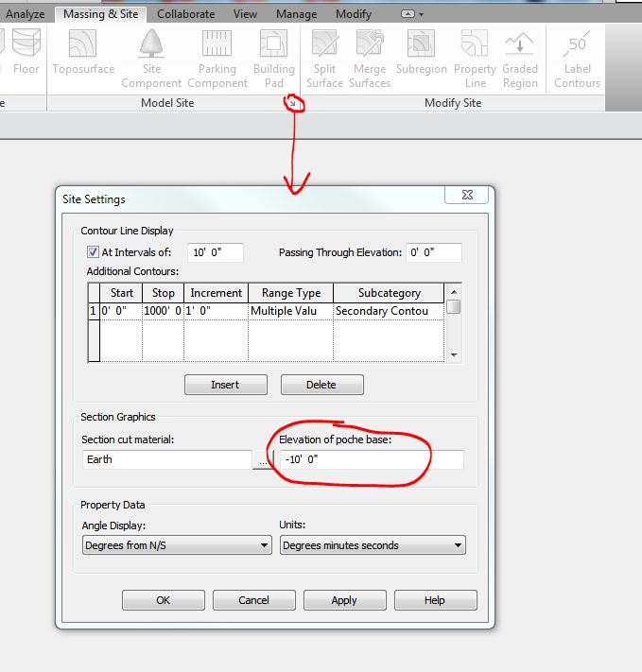Open the Collaborate ribbon tab
The width and height of the screenshot is (642, 672).
click(185, 14)
